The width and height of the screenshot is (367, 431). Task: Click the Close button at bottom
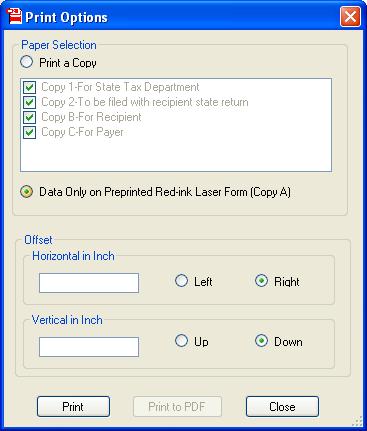click(x=282, y=407)
